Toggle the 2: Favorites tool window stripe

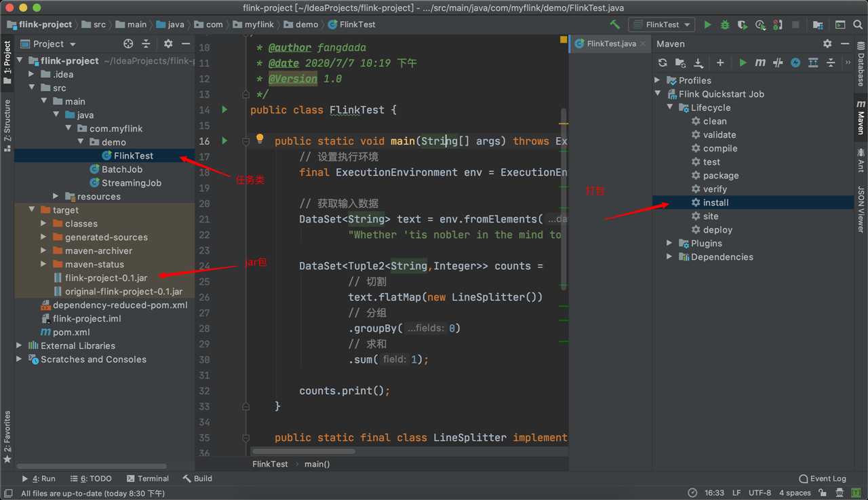tap(7, 436)
